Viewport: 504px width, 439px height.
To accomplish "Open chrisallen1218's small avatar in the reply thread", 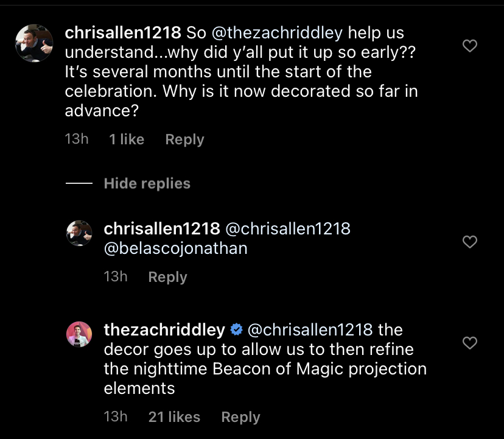I will tap(79, 233).
